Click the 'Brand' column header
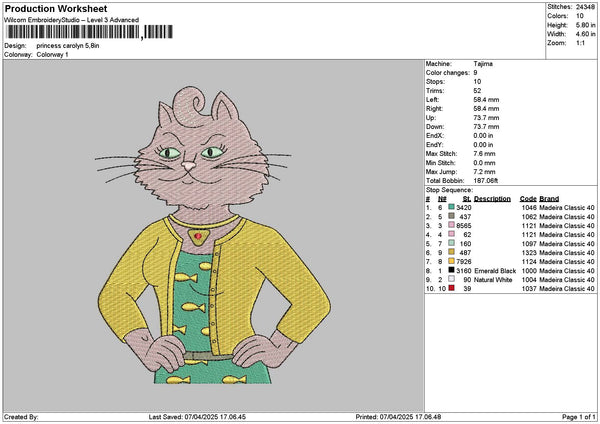Image resolution: width=600 pixels, height=424 pixels. [549, 199]
